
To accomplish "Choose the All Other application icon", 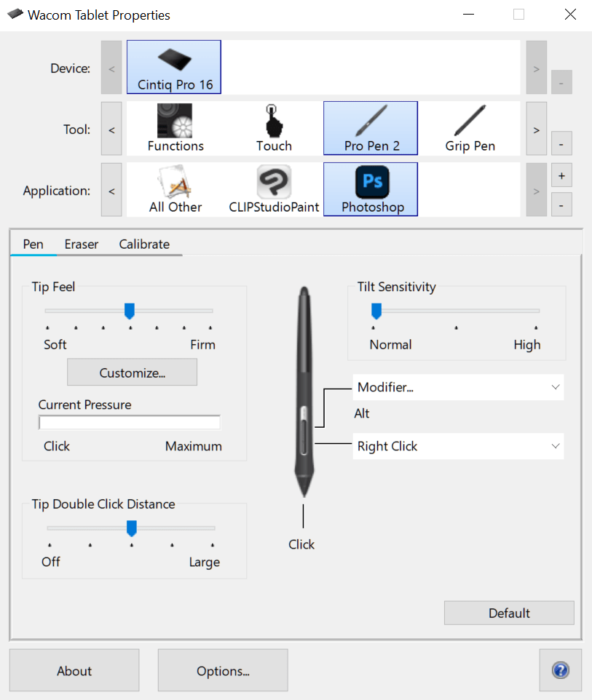I will [175, 188].
